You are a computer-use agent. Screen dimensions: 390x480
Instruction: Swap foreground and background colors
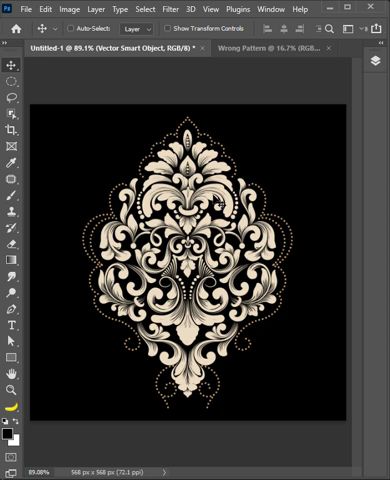[x=16, y=421]
